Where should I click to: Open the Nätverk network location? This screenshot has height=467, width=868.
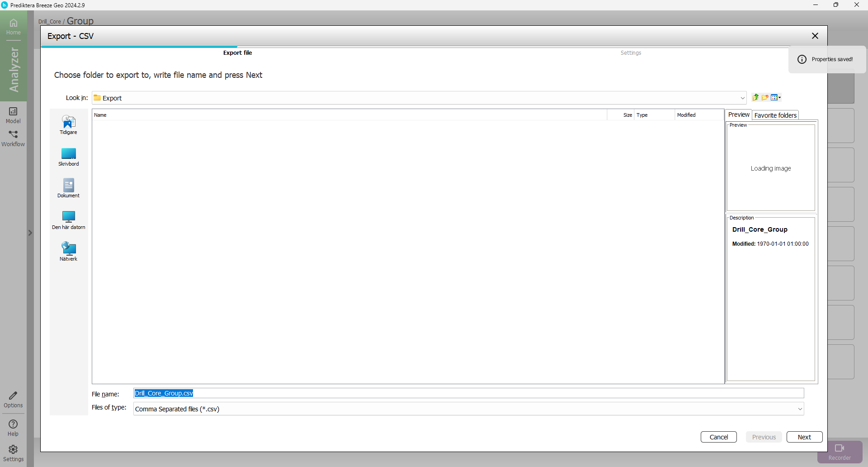click(x=68, y=252)
